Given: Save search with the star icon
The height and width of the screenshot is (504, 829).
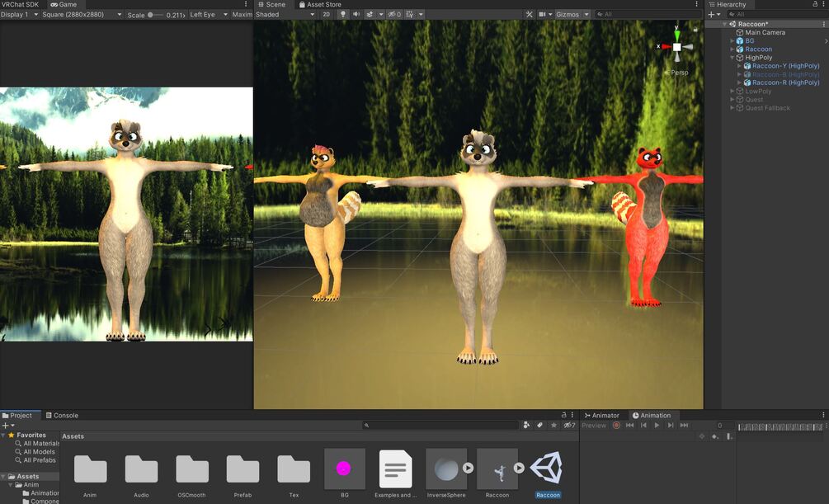Looking at the screenshot, I should tap(553, 425).
